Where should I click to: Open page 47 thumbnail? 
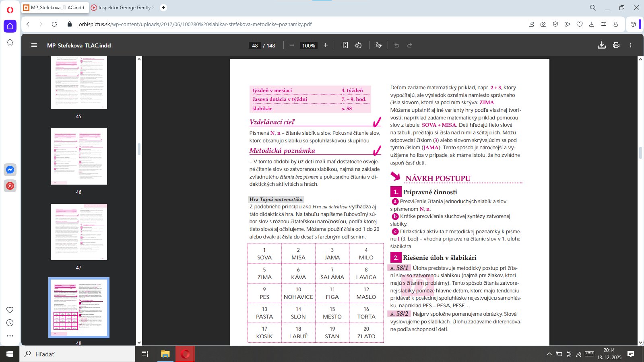[79, 232]
